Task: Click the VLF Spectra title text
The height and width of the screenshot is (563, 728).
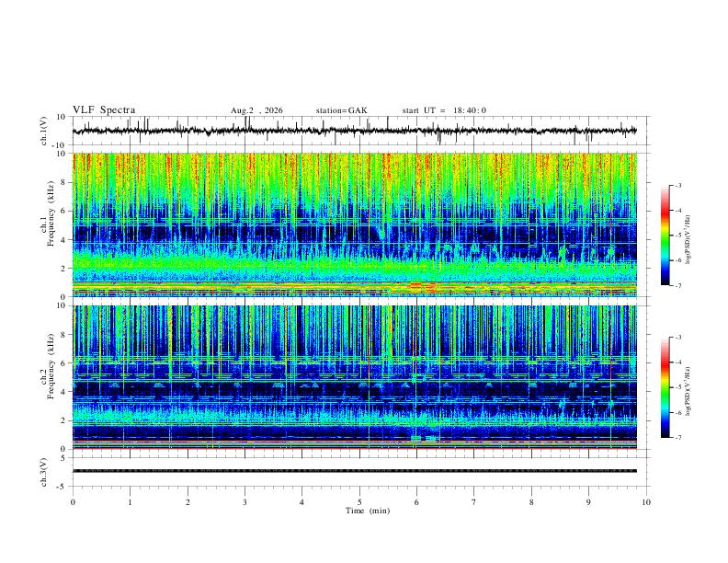Action: 104,110
